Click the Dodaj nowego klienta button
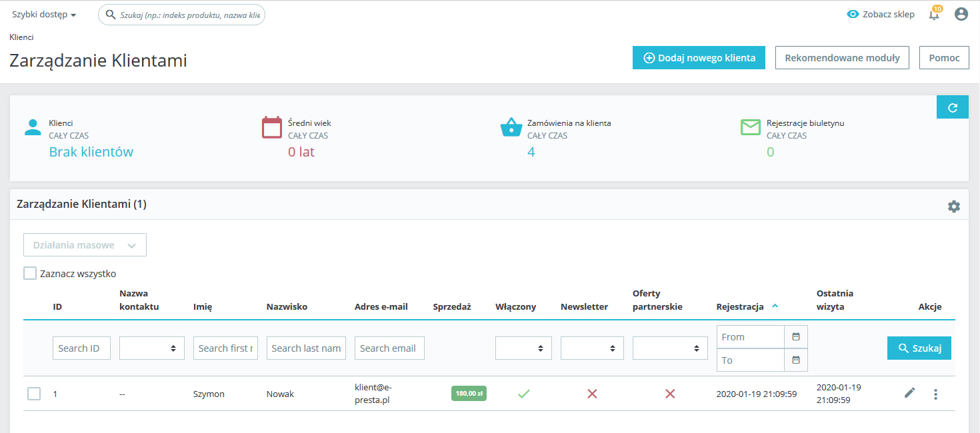This screenshot has width=980, height=433. (x=699, y=58)
